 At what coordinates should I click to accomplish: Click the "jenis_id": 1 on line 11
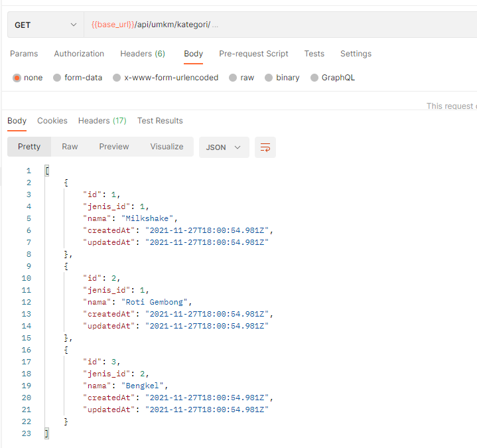116,290
